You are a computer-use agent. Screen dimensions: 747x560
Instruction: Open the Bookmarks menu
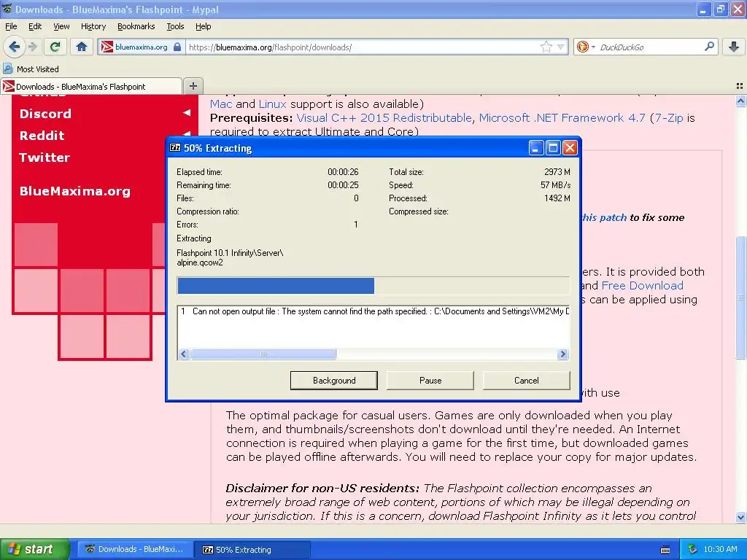[x=136, y=26]
